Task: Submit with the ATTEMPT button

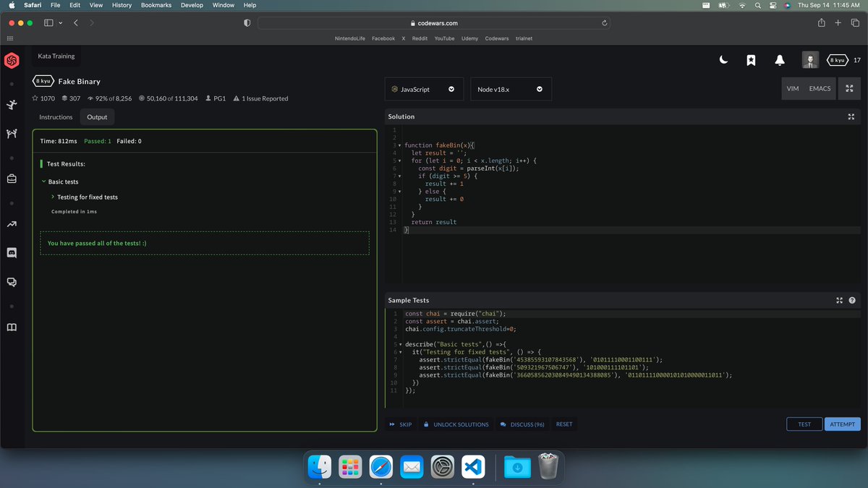Action: coord(843,424)
